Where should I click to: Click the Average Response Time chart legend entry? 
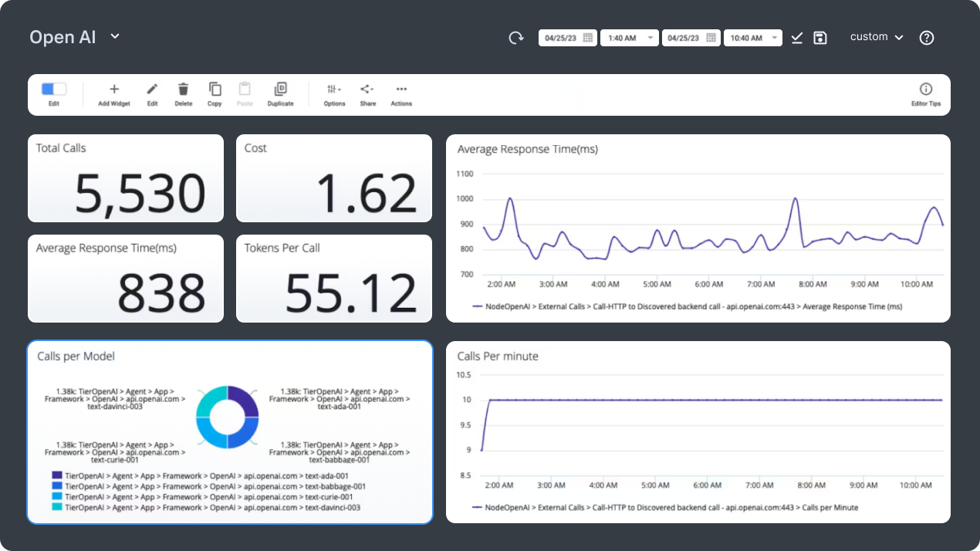click(687, 306)
